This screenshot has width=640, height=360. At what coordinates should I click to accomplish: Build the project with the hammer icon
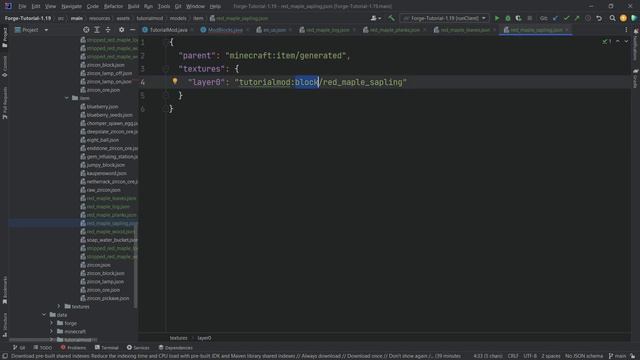click(391, 18)
